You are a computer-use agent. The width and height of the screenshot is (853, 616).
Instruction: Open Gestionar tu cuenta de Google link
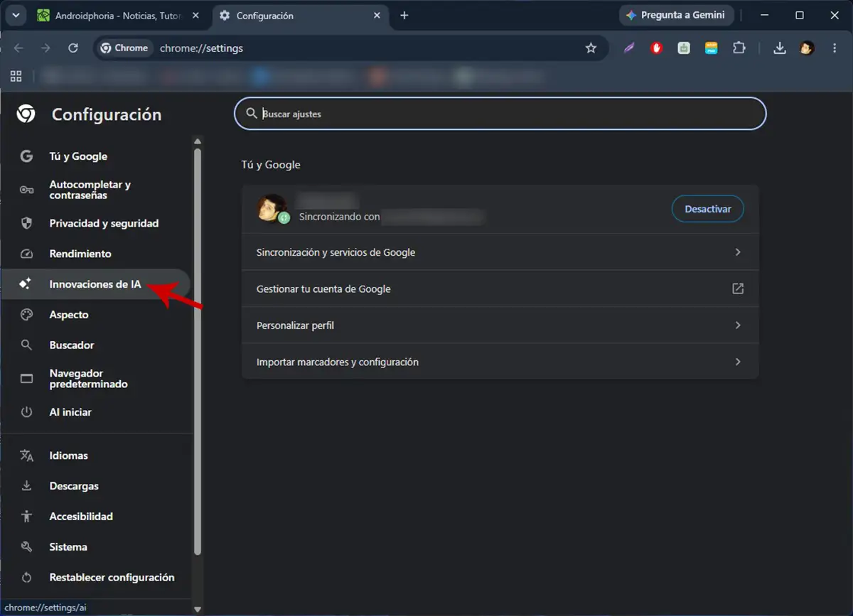coord(500,289)
